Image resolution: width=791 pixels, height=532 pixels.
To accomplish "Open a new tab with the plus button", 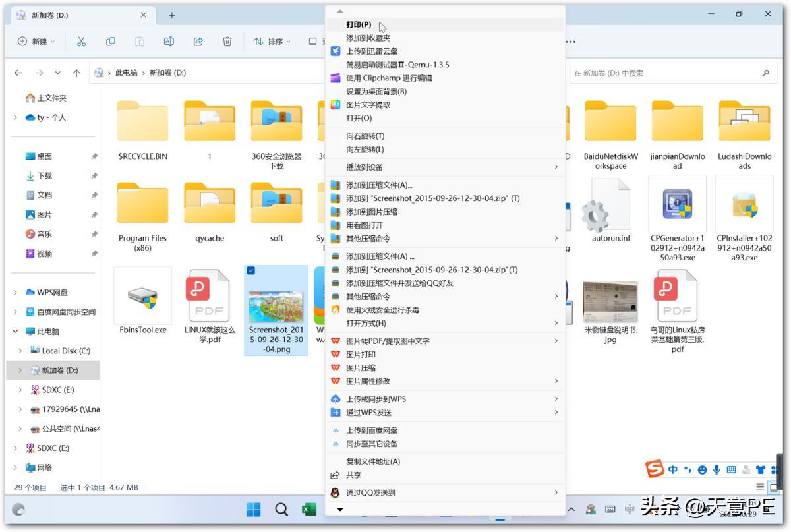I will coord(170,15).
